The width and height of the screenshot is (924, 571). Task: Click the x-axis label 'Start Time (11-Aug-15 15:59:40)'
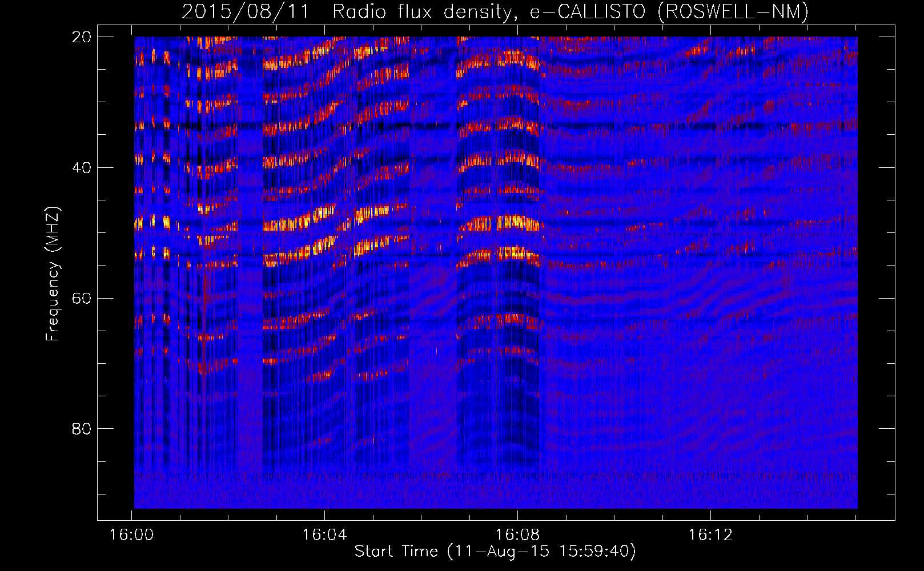click(x=495, y=552)
